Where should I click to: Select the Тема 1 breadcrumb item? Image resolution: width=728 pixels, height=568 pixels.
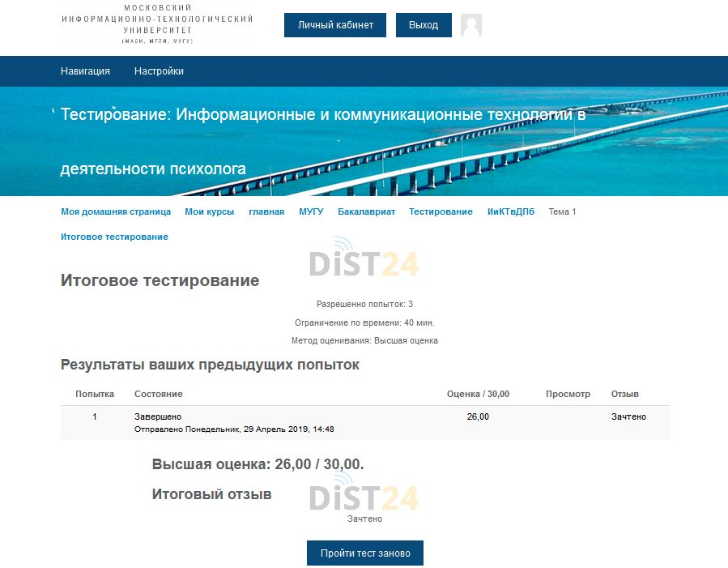pos(562,211)
